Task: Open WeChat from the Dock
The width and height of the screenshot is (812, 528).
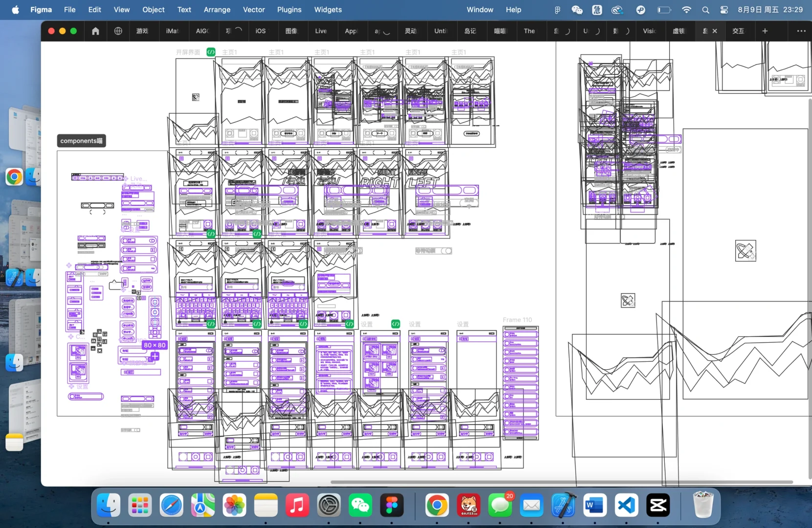Action: 360,506
